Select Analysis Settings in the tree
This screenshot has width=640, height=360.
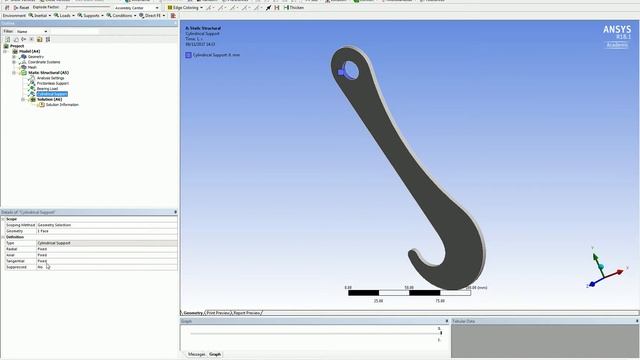click(51, 78)
